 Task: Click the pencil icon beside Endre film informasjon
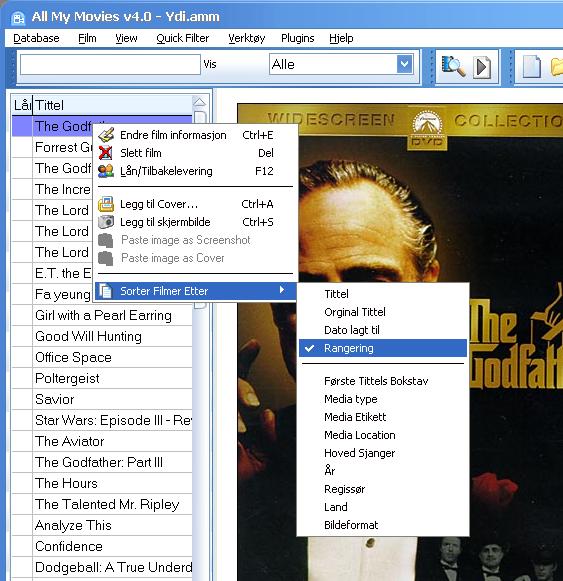pyautogui.click(x=106, y=135)
